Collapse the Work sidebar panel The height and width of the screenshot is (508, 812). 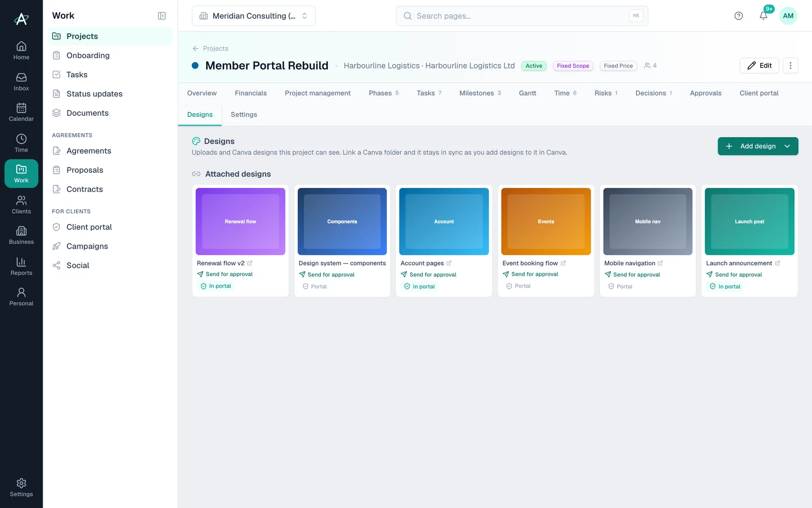[x=162, y=16]
